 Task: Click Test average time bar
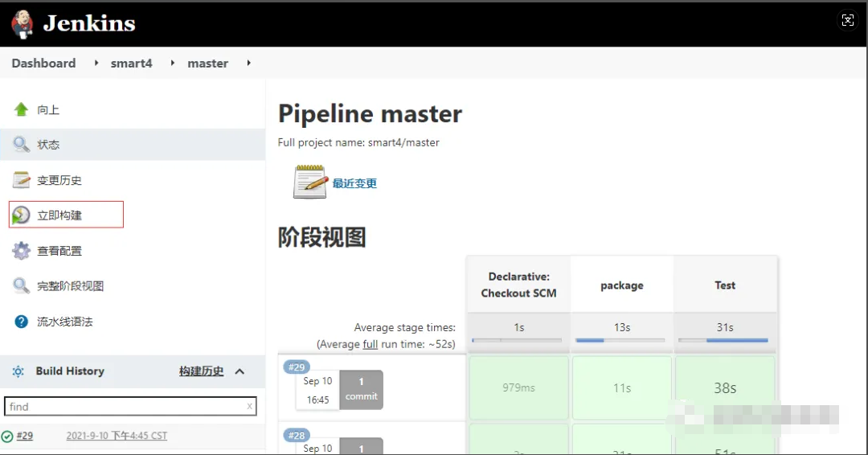[x=723, y=340]
